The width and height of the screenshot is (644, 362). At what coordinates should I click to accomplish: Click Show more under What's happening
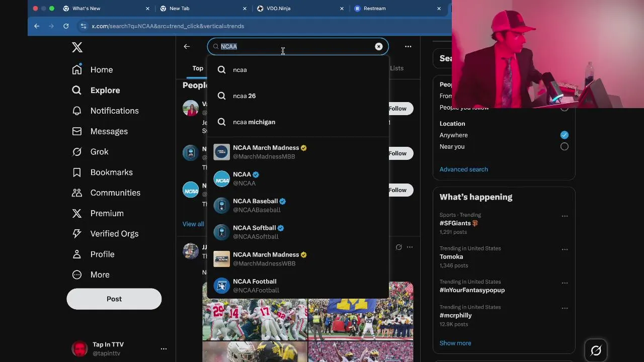[x=455, y=343]
